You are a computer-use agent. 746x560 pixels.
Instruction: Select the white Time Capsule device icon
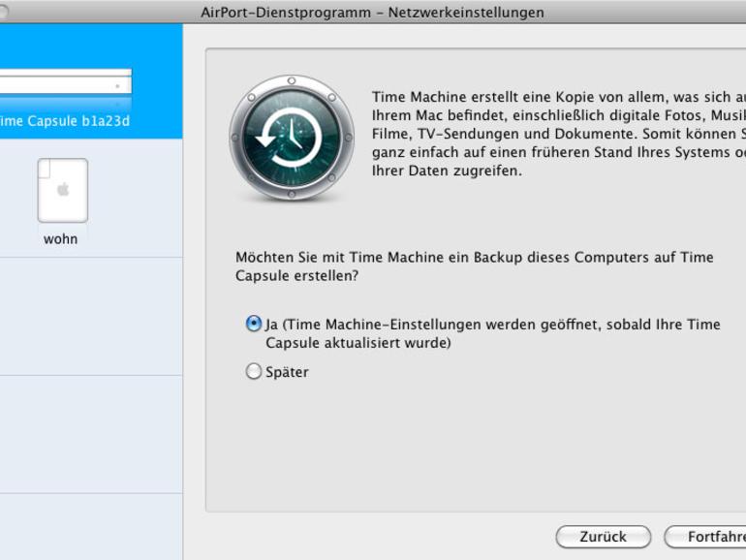(x=65, y=82)
